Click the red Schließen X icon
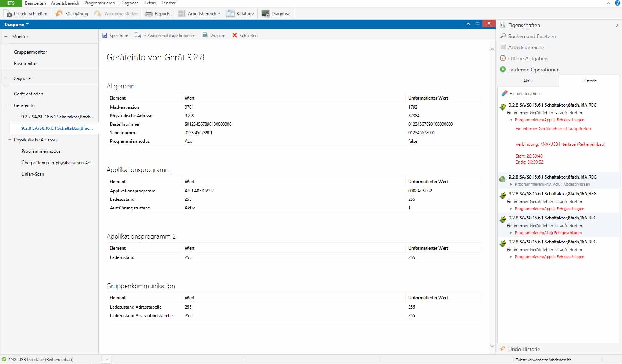This screenshot has width=622, height=364. click(235, 36)
